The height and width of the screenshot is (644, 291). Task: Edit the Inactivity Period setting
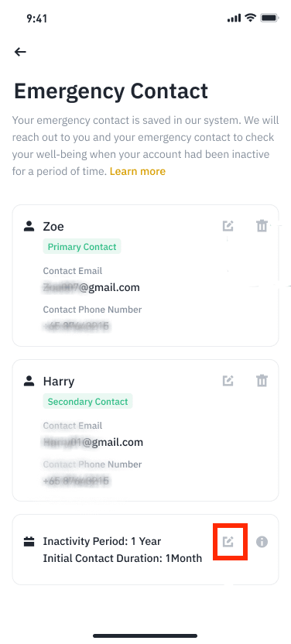[228, 542]
